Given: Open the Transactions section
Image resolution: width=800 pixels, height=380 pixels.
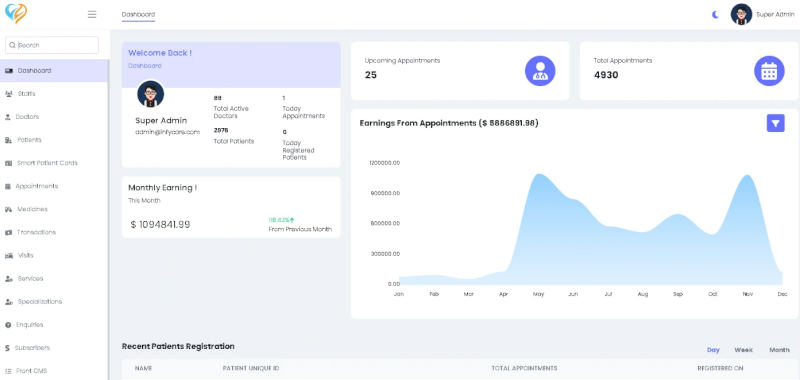Looking at the screenshot, I should tap(54, 232).
